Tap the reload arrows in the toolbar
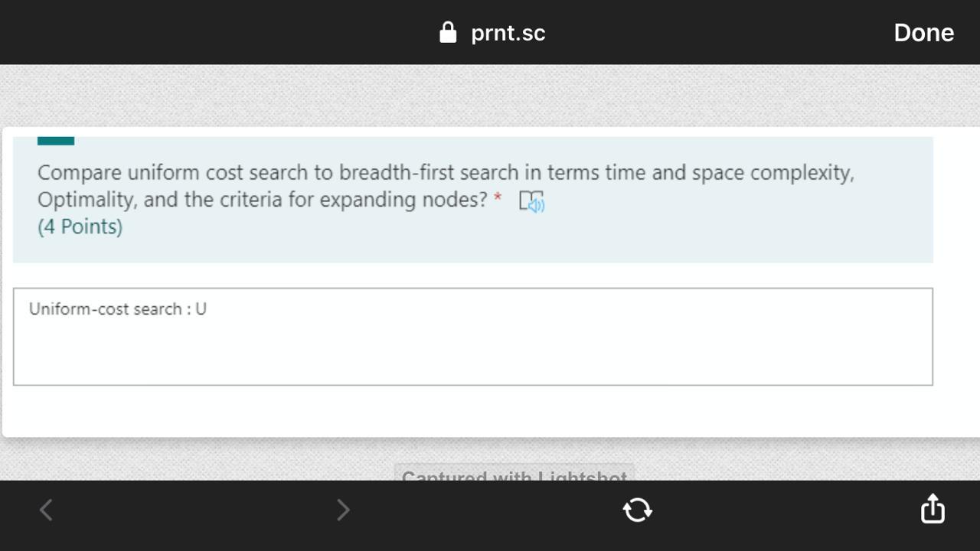The width and height of the screenshot is (980, 551). 637,510
